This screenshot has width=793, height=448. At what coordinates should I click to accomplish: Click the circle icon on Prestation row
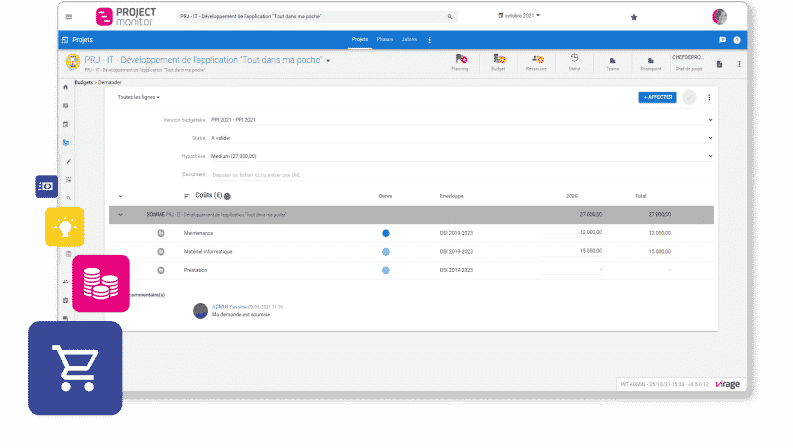161,271
